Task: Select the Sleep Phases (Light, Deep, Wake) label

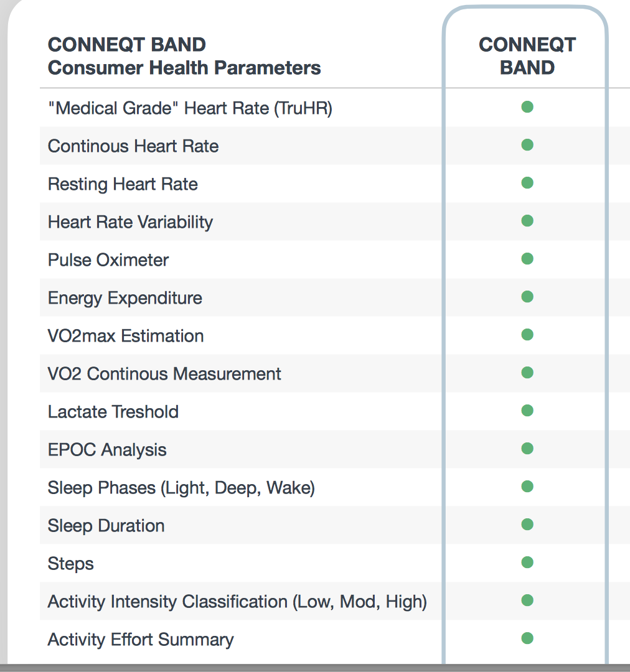Action: point(181,488)
